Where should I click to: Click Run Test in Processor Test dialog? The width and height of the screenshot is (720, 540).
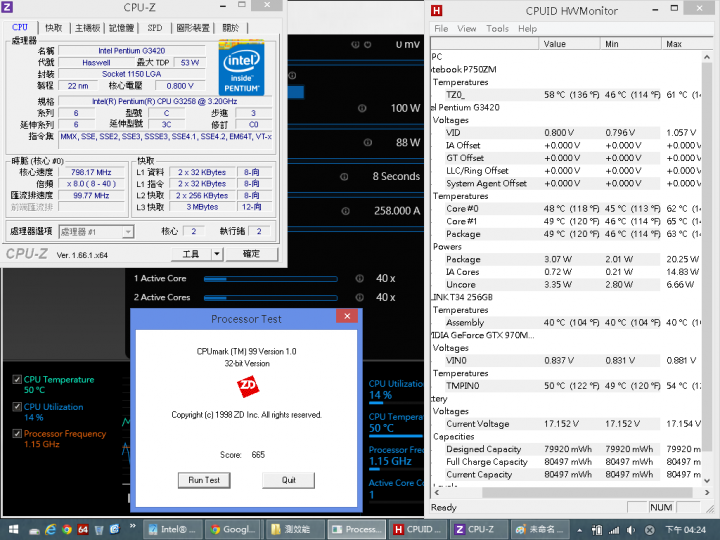(x=204, y=480)
